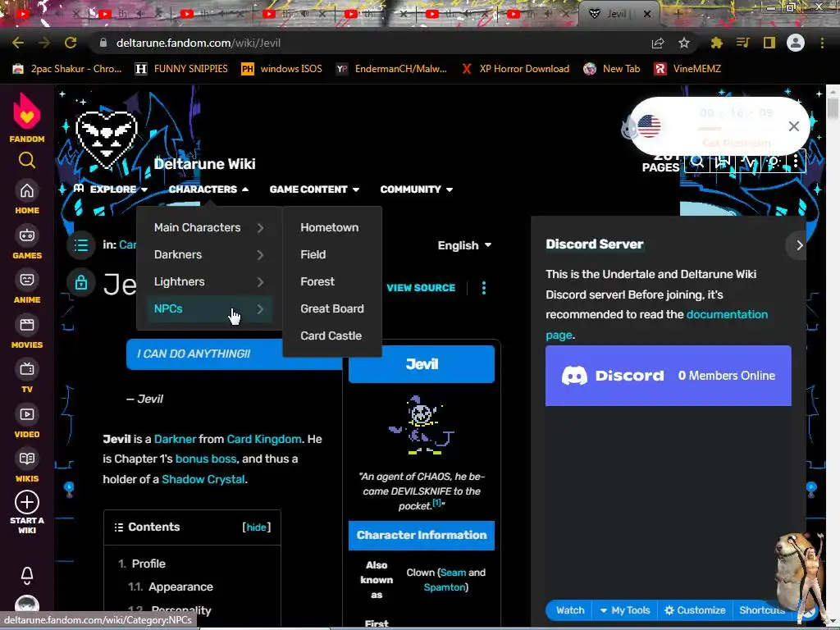Open Chrome three-dot menu
840x630 pixels.
[x=822, y=43]
